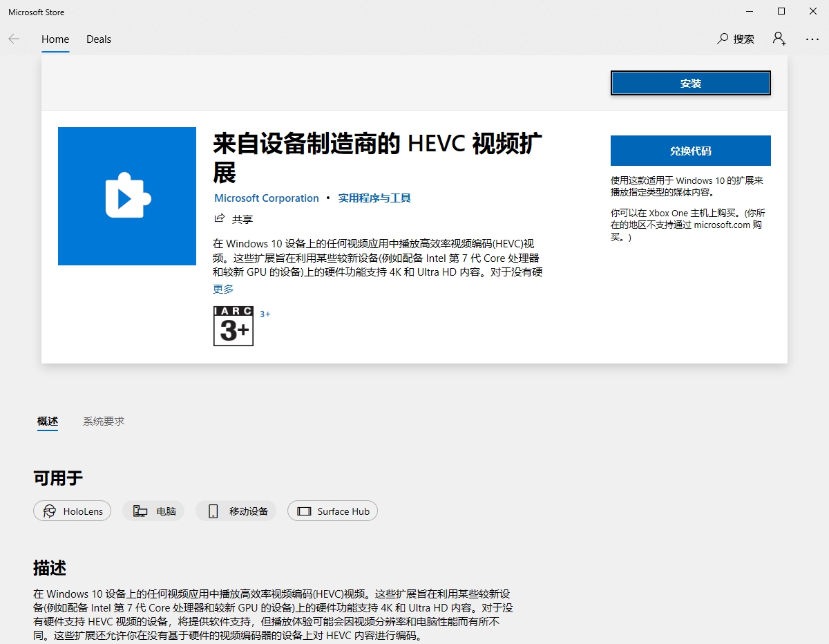
Task: Open the three-dot more options menu
Action: coord(812,39)
